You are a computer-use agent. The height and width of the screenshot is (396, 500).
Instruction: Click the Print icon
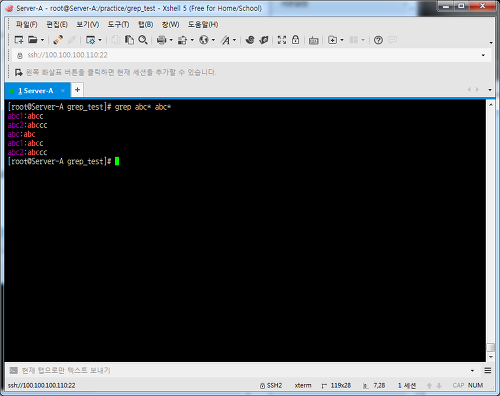[162, 40]
